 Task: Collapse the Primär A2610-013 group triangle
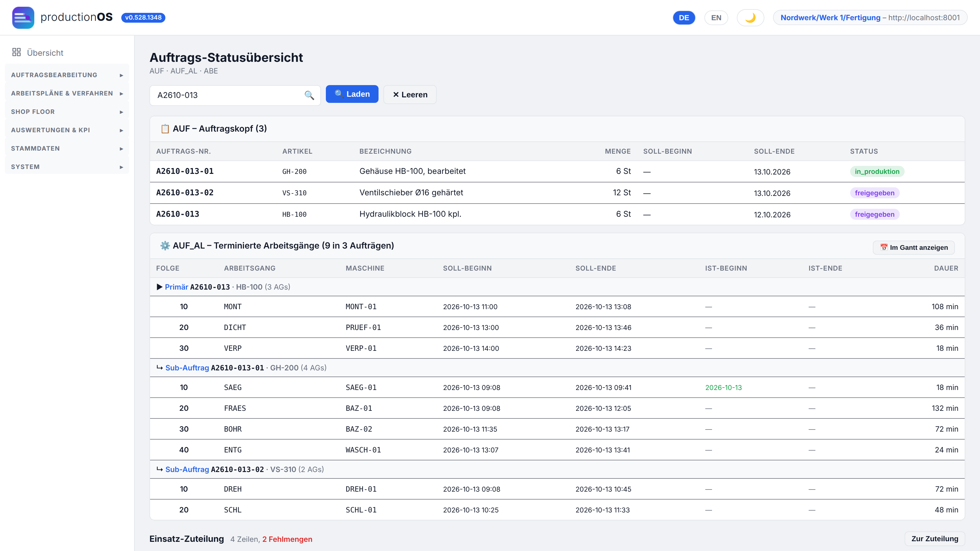tap(159, 287)
